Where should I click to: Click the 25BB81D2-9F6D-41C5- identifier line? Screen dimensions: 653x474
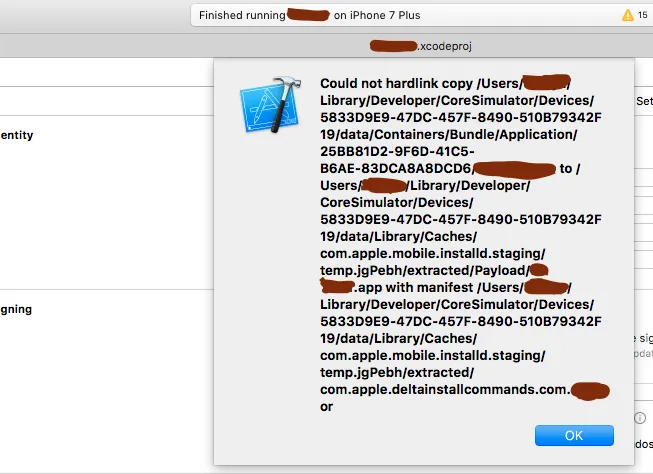tap(397, 151)
